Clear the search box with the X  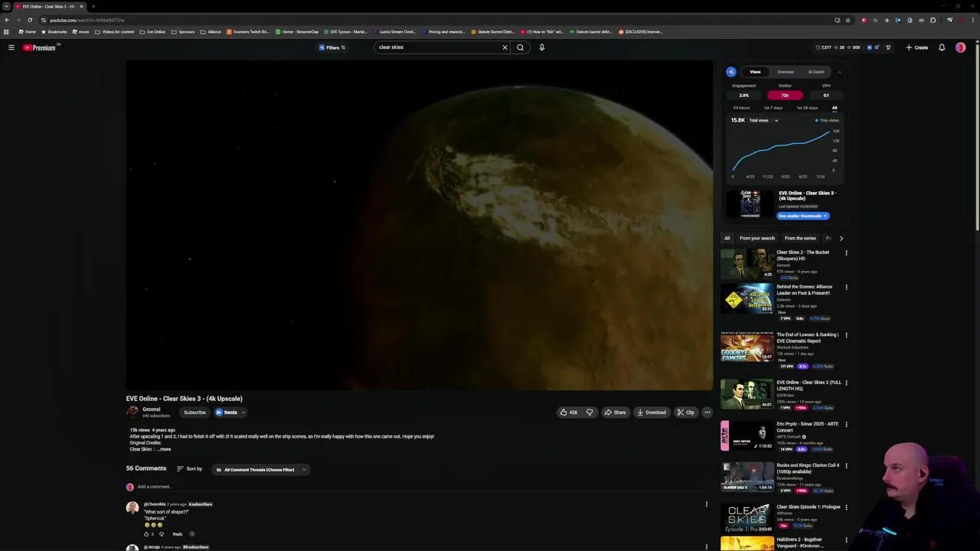(x=505, y=47)
